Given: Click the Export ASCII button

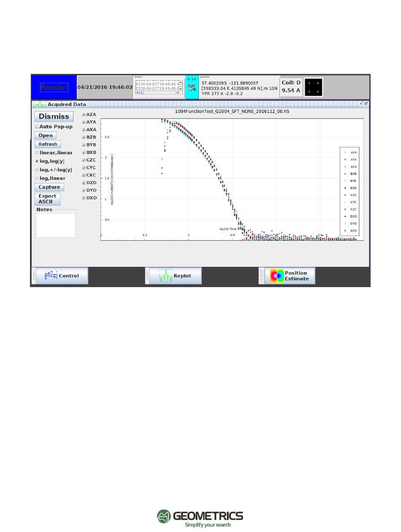Looking at the screenshot, I should coord(47,199).
